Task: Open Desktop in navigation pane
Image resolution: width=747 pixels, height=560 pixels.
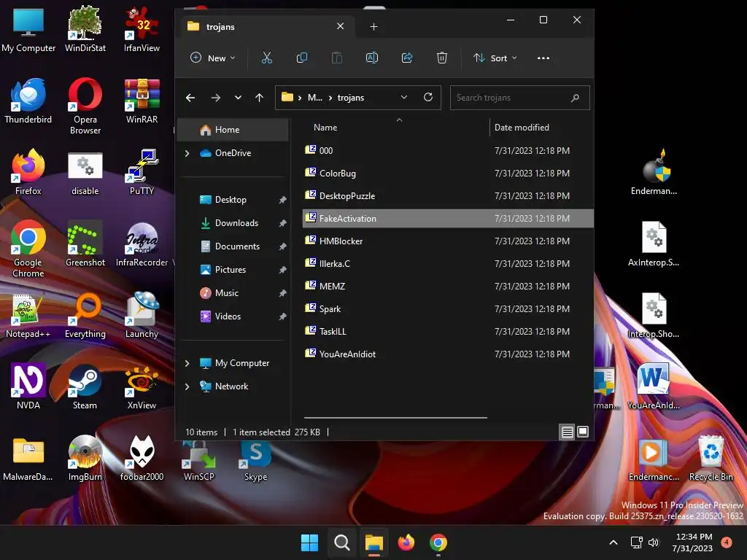Action: [233, 200]
